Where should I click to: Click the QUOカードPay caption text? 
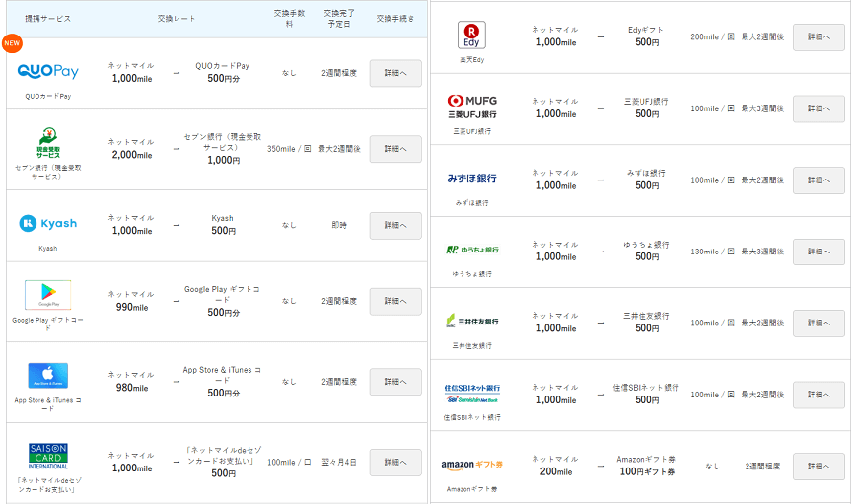click(x=48, y=96)
